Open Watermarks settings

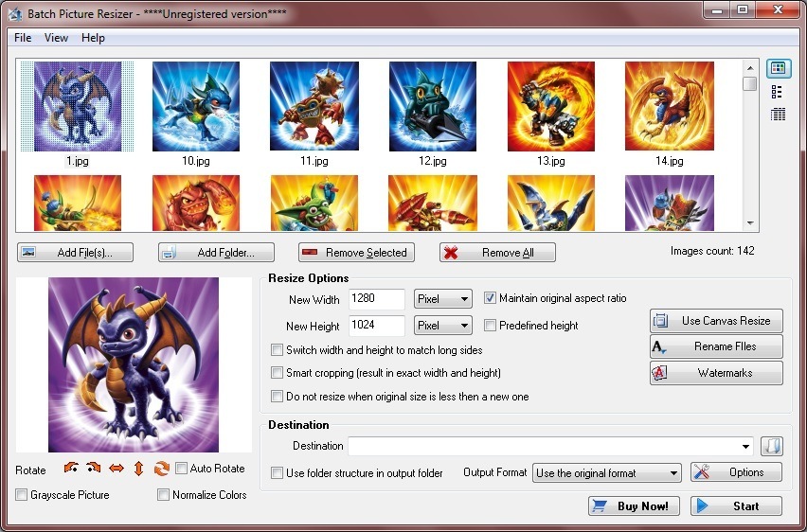(716, 373)
